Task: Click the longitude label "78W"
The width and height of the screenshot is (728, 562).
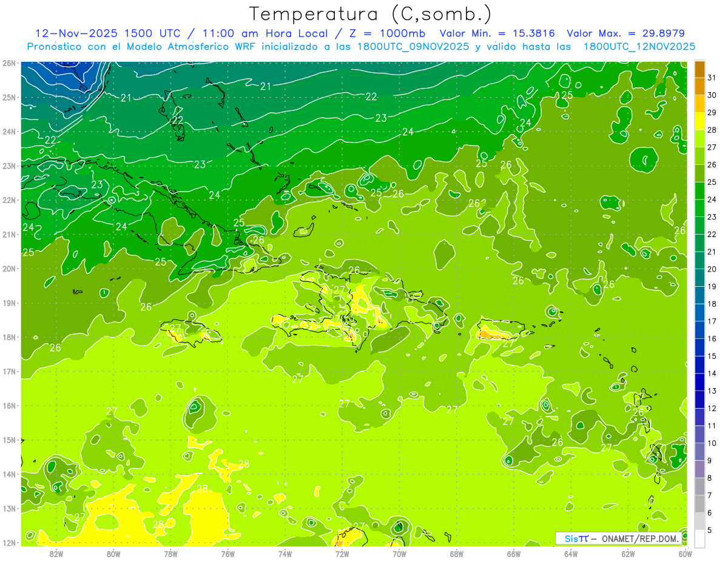Action: click(170, 553)
